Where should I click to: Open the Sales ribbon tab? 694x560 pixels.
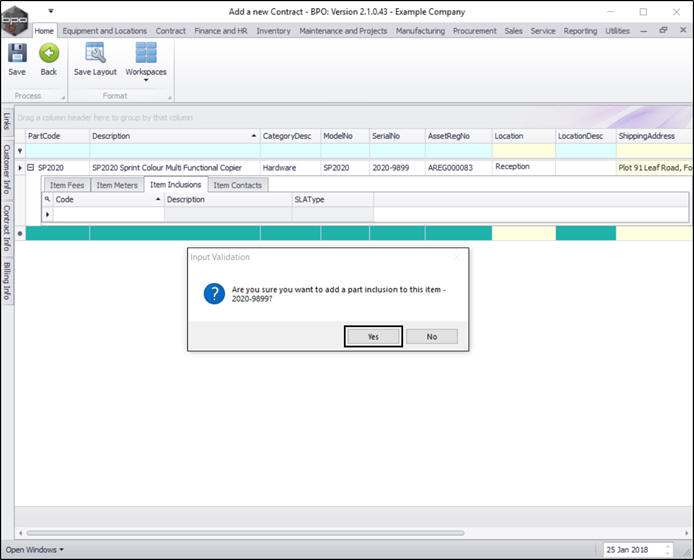click(x=513, y=31)
